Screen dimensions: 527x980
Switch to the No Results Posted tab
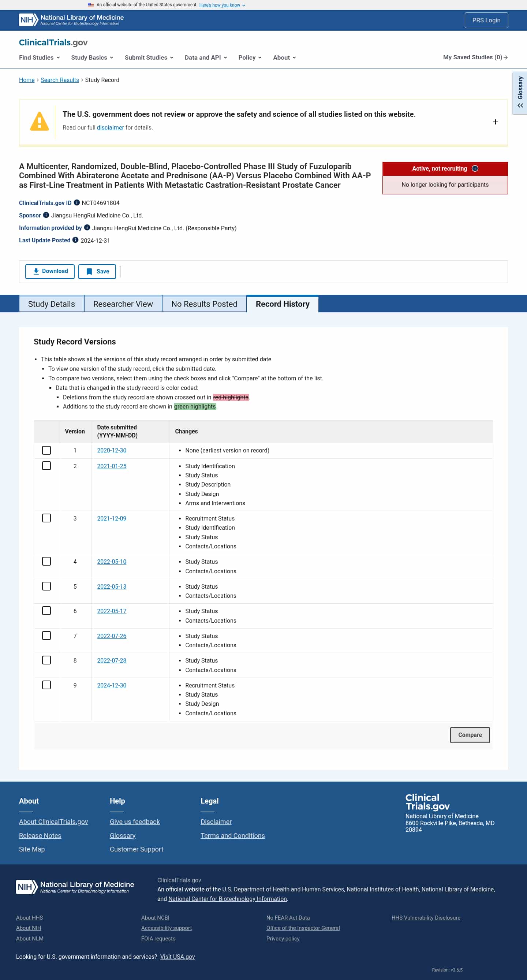point(204,304)
